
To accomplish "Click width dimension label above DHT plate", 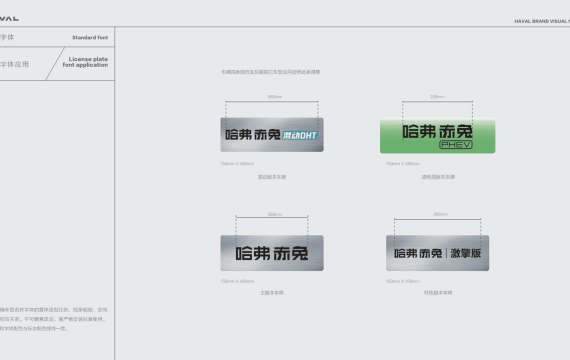I will pos(275,97).
